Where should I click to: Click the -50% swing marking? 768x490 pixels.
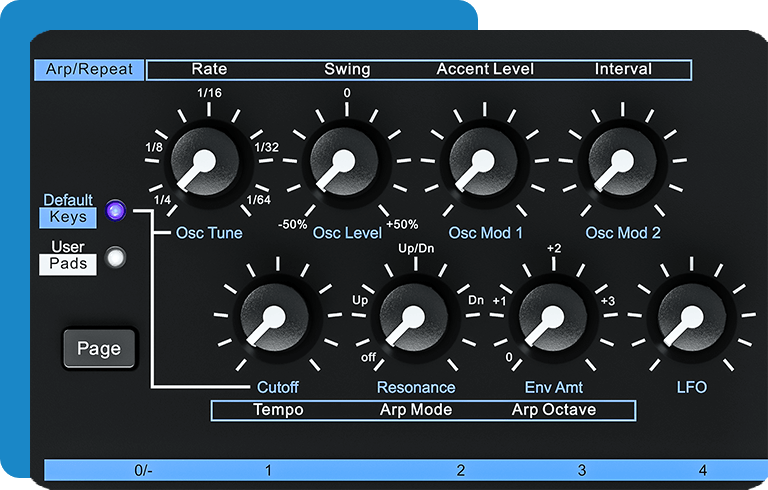(x=292, y=224)
